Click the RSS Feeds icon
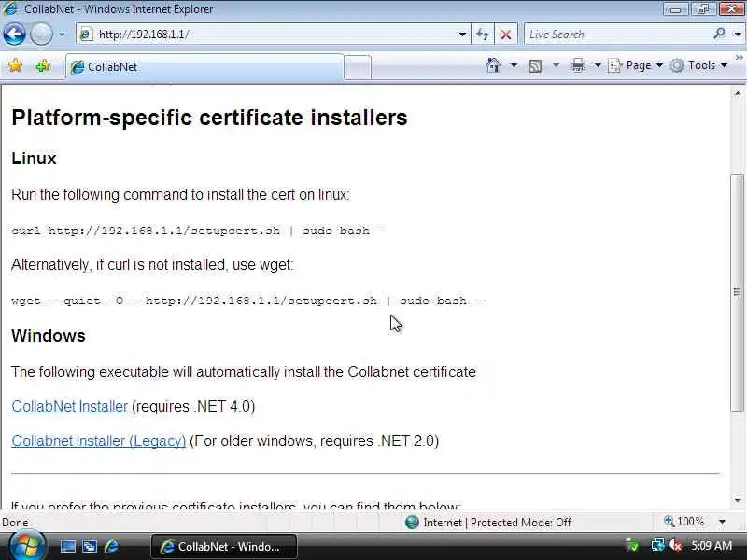Image resolution: width=747 pixels, height=560 pixels. tap(535, 65)
